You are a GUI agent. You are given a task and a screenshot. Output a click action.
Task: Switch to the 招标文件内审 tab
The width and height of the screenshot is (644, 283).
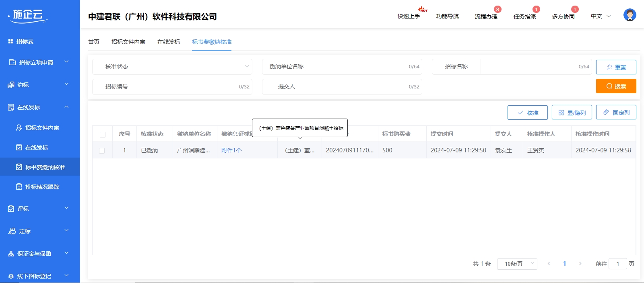click(128, 42)
